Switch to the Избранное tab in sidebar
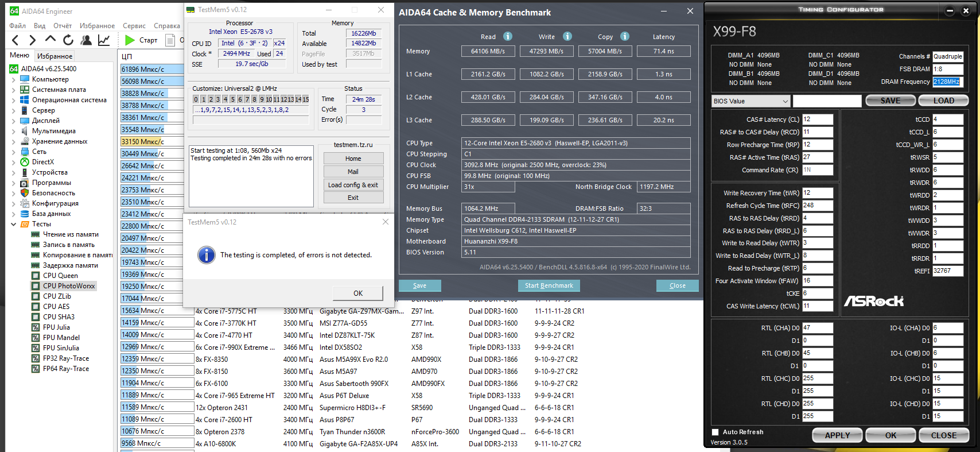The height and width of the screenshot is (452, 980). coord(55,56)
